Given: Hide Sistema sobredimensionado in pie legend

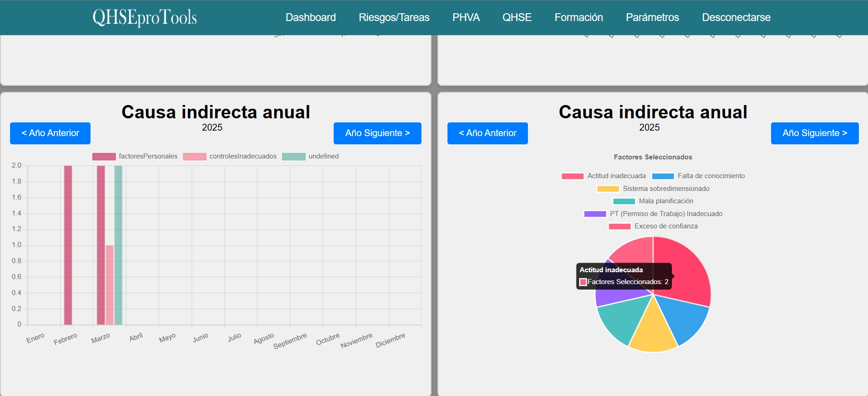Looking at the screenshot, I should [653, 189].
